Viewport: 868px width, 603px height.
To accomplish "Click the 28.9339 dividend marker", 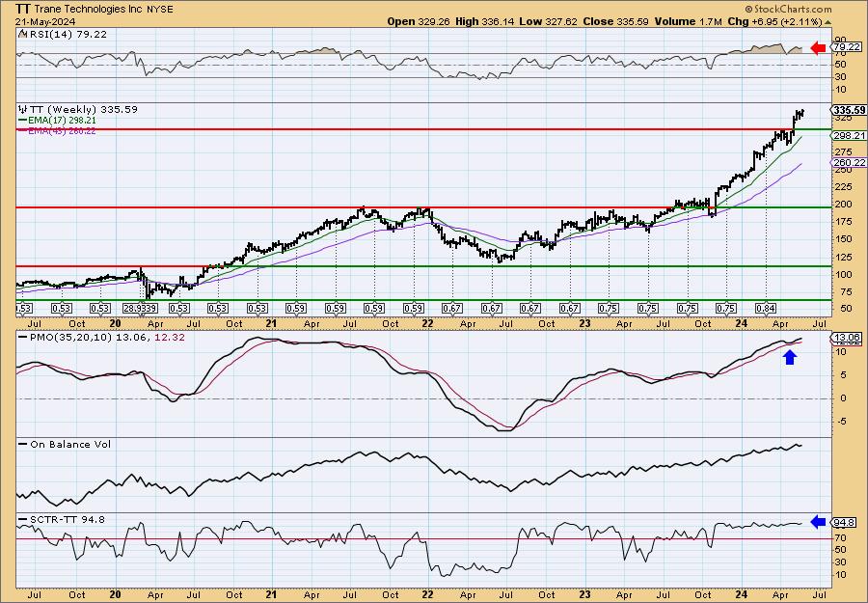I will (140, 309).
